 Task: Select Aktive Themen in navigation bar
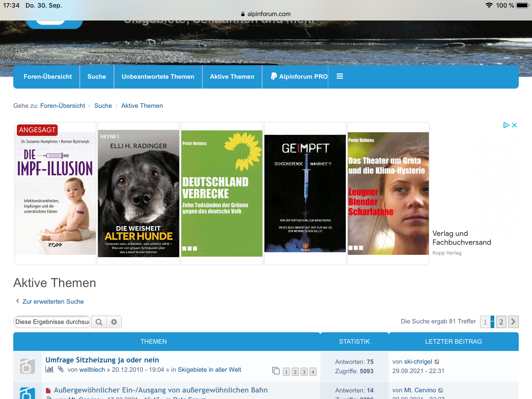click(232, 77)
